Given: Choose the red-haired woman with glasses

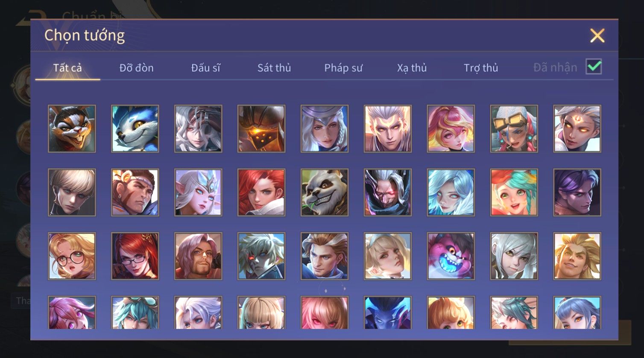Looking at the screenshot, I should 135,256.
